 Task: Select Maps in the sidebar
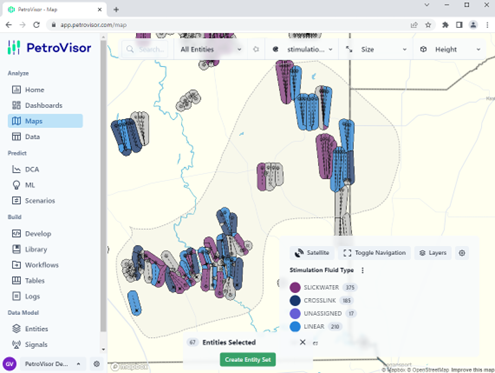coord(45,121)
